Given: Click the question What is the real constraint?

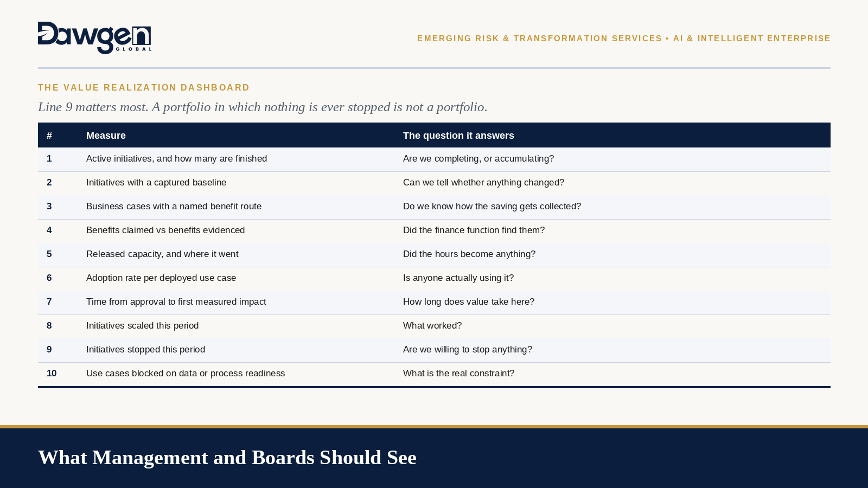Looking at the screenshot, I should coord(458,373).
